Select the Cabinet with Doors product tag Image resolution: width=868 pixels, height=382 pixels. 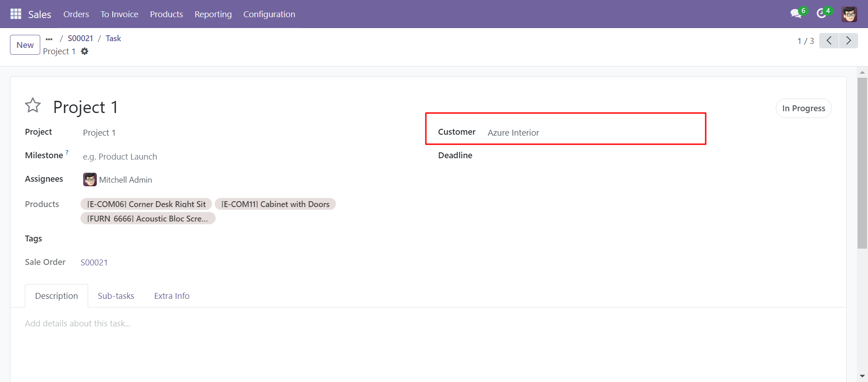[x=275, y=204]
